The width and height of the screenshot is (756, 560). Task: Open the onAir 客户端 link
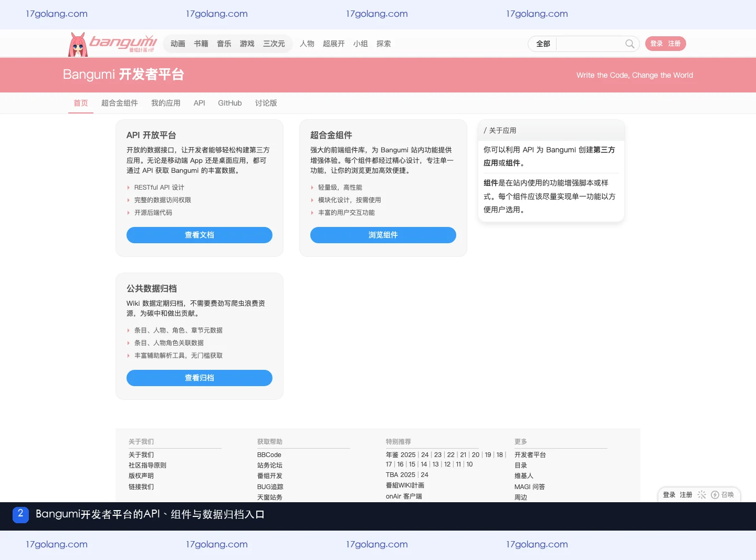click(x=404, y=496)
